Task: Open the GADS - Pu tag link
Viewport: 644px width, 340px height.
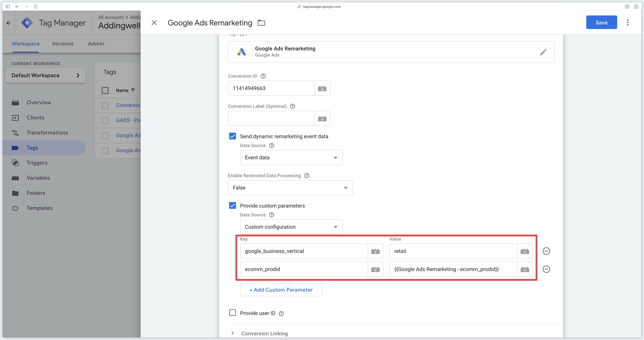Action: (128, 120)
